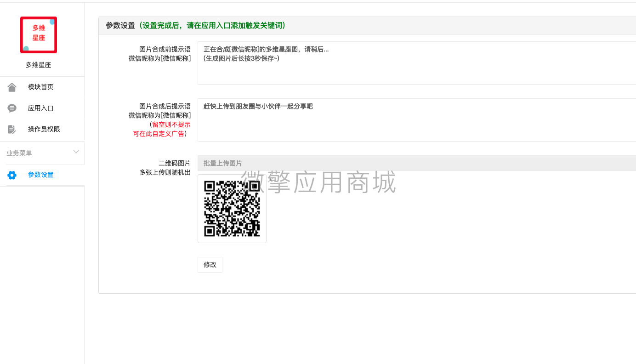Click the 修改 submit button
The width and height of the screenshot is (636, 364).
click(210, 265)
